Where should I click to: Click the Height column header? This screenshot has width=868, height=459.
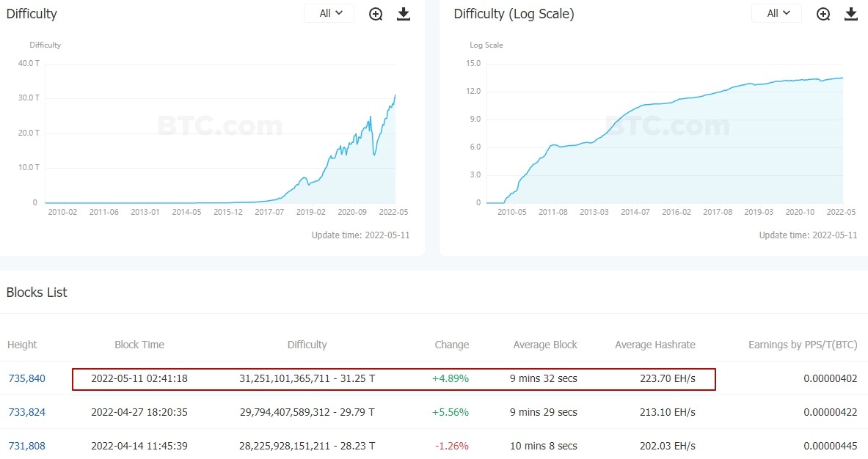[x=22, y=345]
